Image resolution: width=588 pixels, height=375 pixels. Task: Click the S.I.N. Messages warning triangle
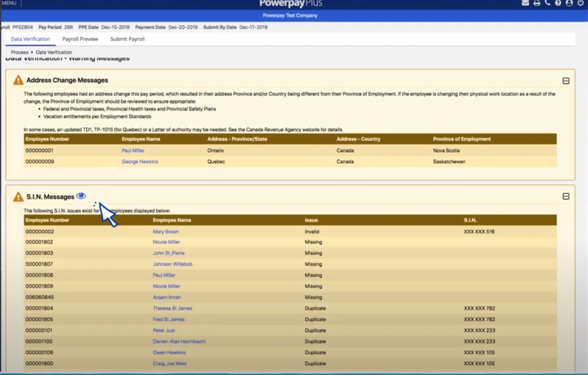18,197
